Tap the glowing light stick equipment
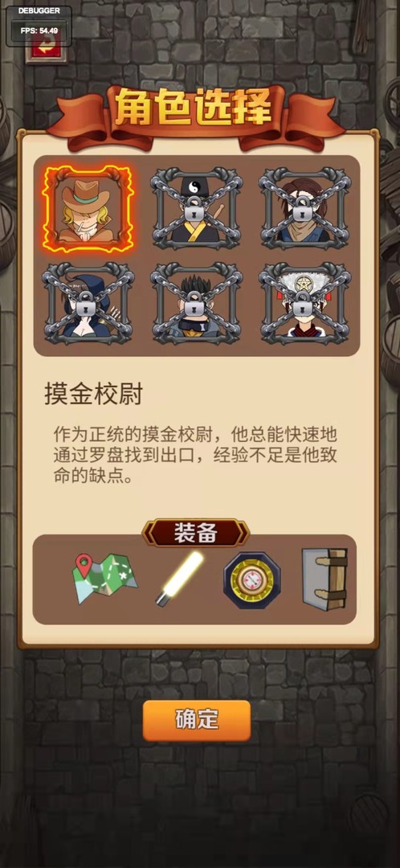This screenshot has width=400, height=868. (179, 579)
